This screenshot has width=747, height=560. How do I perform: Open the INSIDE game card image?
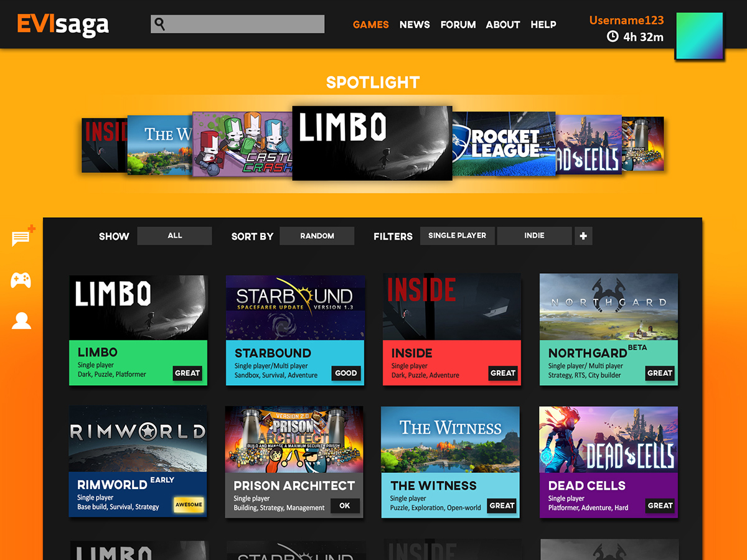click(452, 307)
